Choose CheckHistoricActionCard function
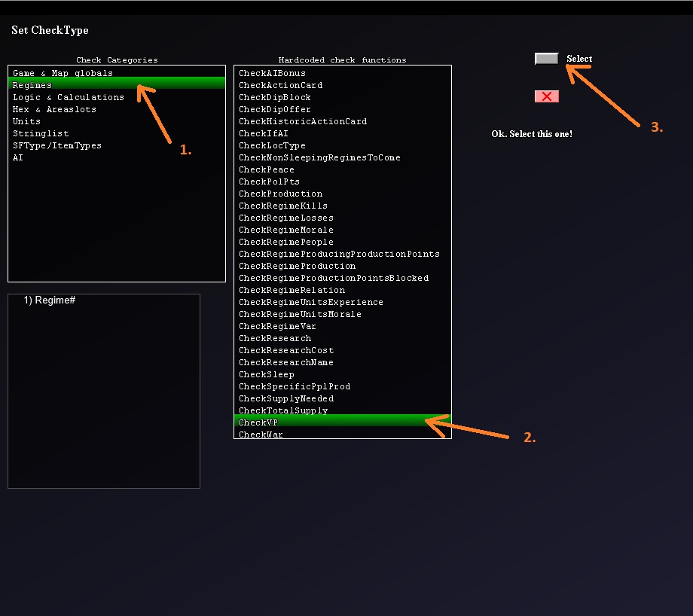693x616 pixels. click(343, 121)
